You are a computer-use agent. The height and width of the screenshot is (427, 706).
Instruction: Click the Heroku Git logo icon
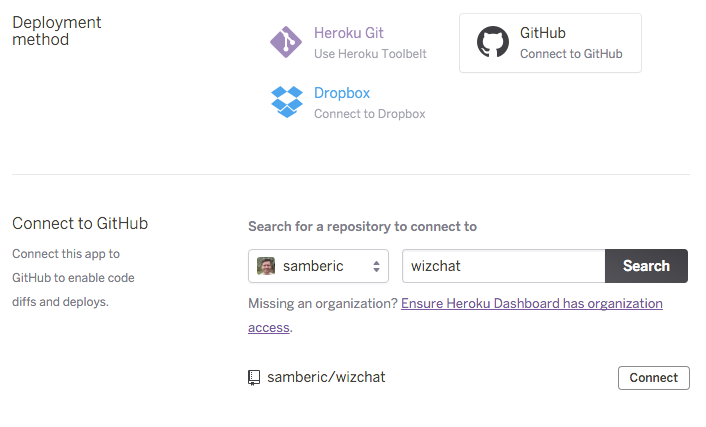click(x=286, y=43)
